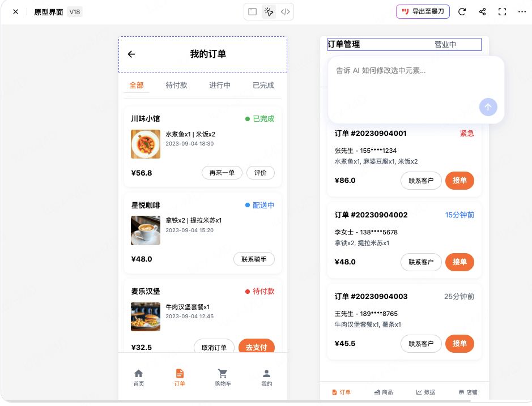This screenshot has width=532, height=406.
Task: Select the 待付款 tab
Action: pyautogui.click(x=176, y=85)
